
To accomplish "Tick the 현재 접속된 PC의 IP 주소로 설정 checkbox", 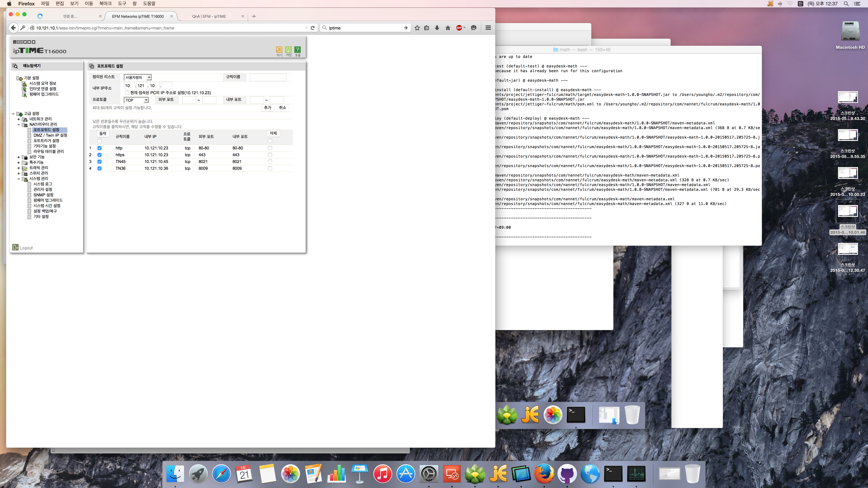I will point(127,93).
